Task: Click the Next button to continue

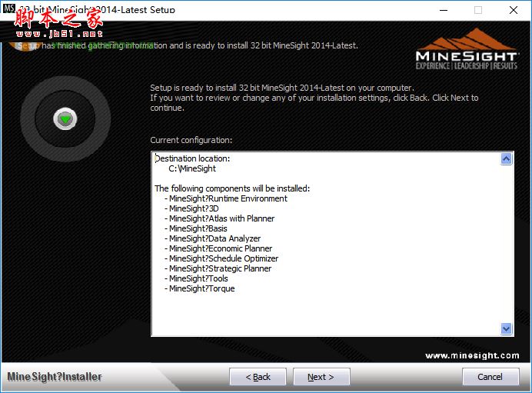Action: (321, 377)
